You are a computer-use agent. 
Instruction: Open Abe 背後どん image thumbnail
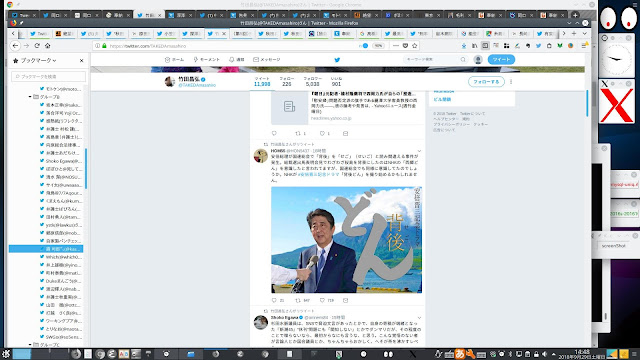click(x=347, y=240)
